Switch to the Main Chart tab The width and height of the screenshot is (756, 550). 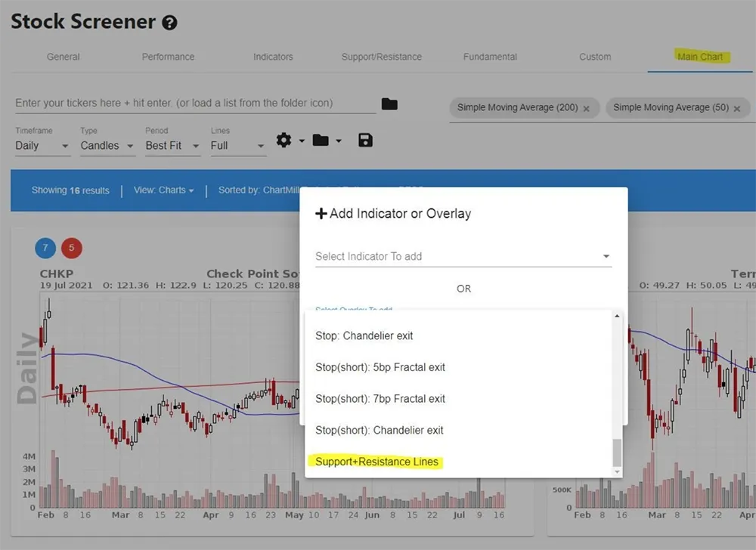point(699,57)
